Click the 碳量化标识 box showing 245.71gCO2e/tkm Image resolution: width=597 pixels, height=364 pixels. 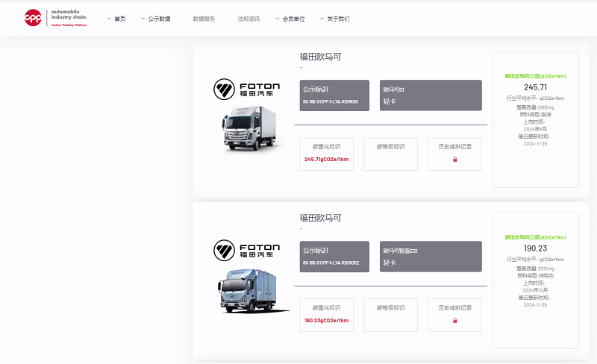click(326, 154)
